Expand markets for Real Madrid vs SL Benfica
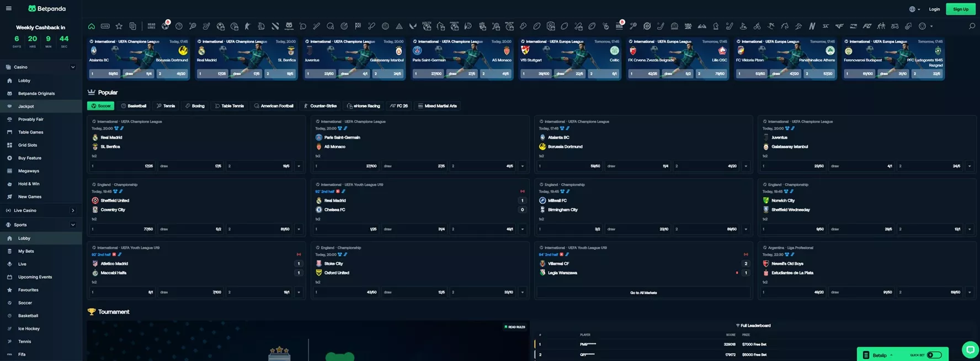Viewport: 980px width, 361px height. coord(299,166)
